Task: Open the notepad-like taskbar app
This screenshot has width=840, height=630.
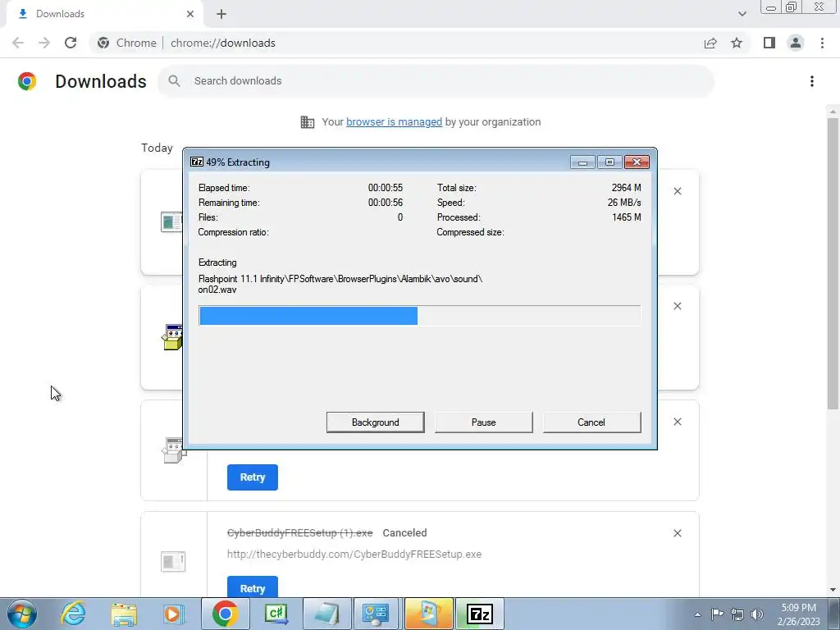Action: pyautogui.click(x=326, y=614)
